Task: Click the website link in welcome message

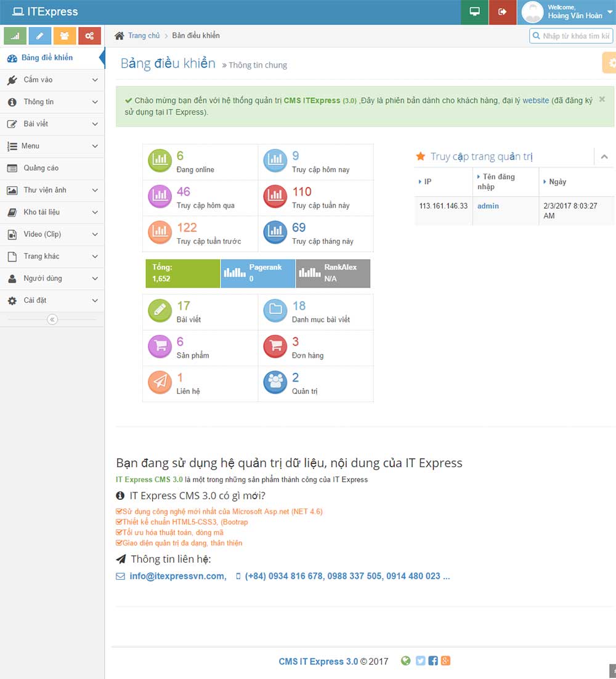Action: 535,100
